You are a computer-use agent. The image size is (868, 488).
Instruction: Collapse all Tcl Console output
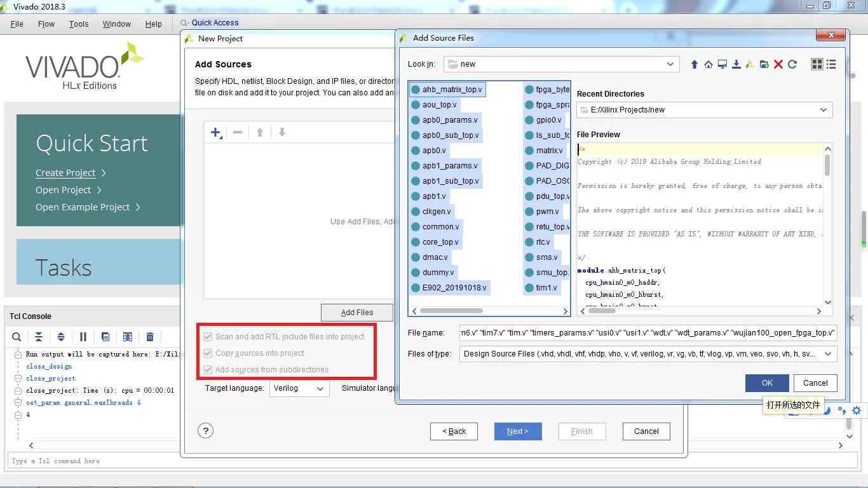(x=39, y=337)
